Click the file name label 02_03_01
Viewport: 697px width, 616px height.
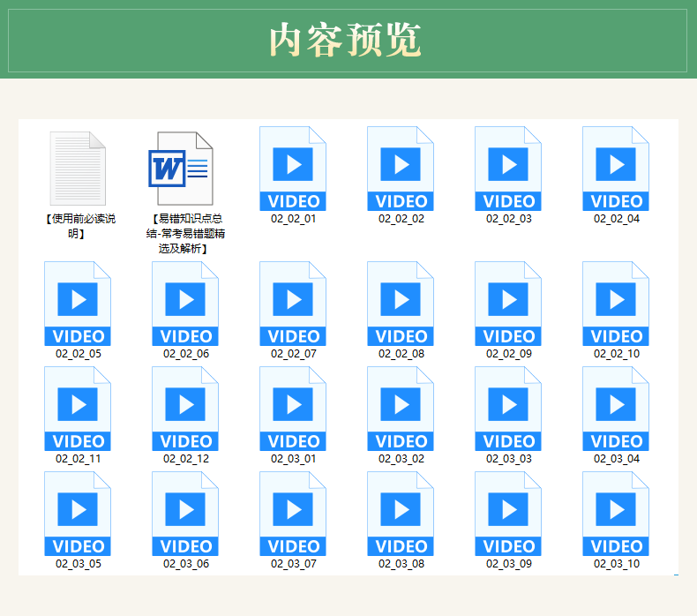pos(294,459)
